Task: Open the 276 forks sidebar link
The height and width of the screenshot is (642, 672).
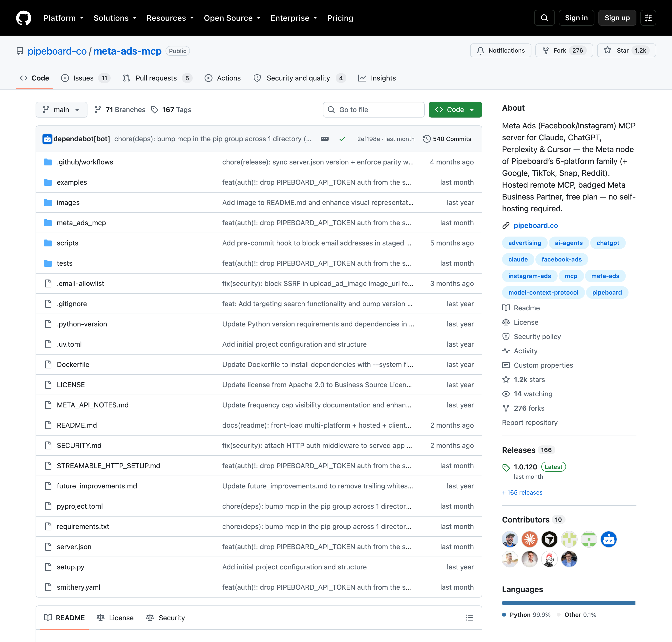Action: (x=524, y=408)
